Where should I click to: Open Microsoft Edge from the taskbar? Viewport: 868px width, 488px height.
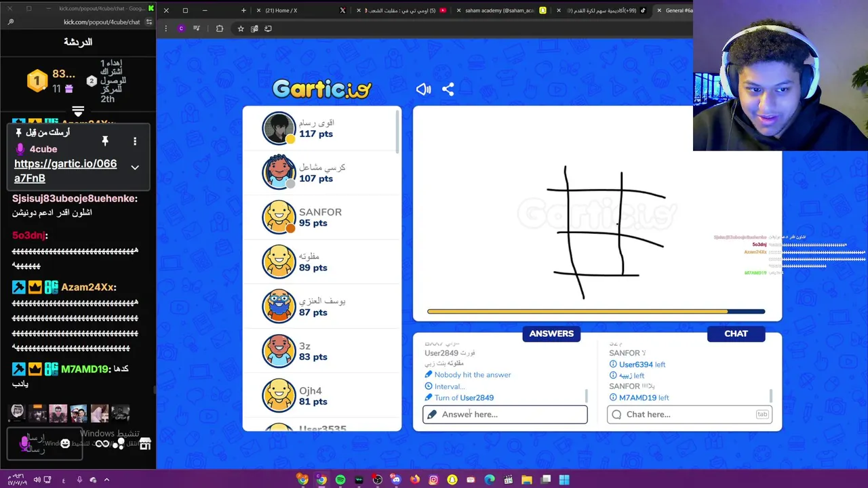(x=490, y=480)
